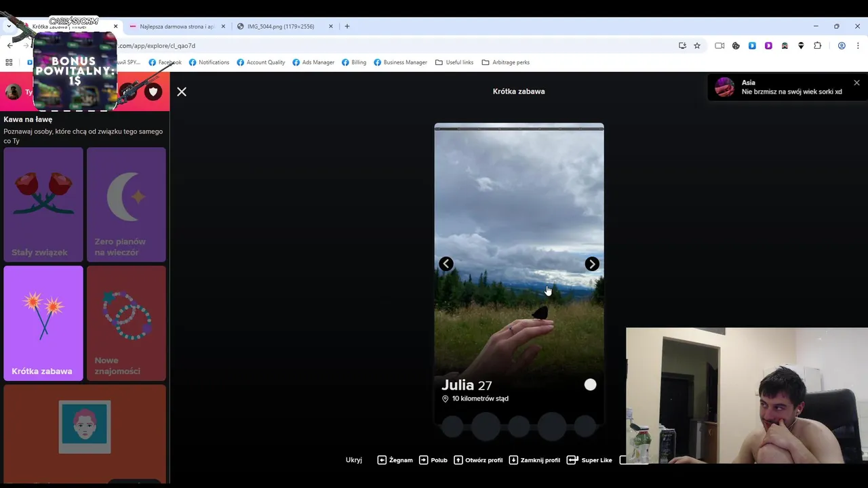Click the Safety shield icon in header
The height and width of the screenshot is (488, 868).
(153, 91)
